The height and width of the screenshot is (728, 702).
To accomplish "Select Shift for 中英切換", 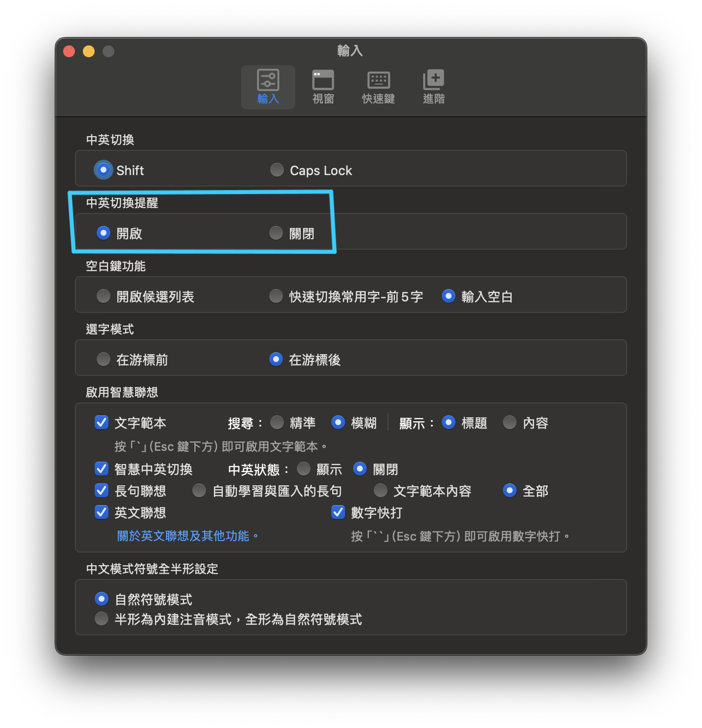I will [x=104, y=170].
